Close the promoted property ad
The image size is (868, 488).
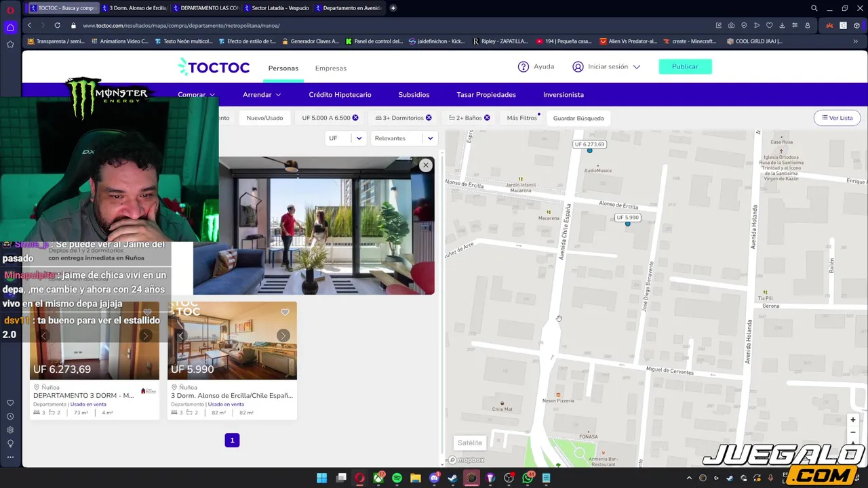point(425,165)
